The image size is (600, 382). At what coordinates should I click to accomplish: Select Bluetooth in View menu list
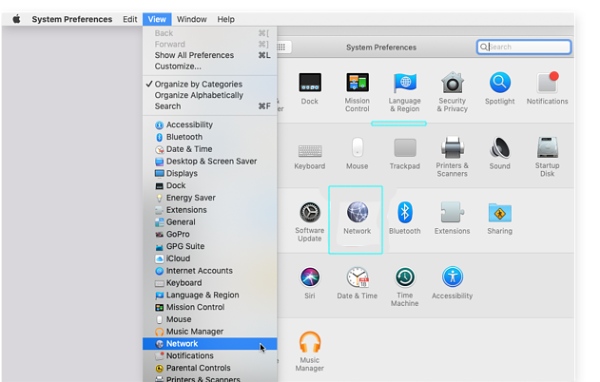[x=210, y=137]
